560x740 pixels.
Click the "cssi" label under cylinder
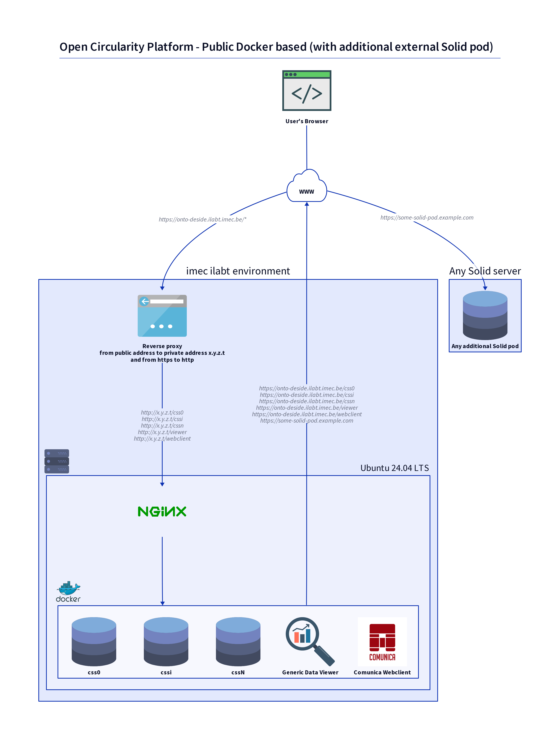click(166, 672)
